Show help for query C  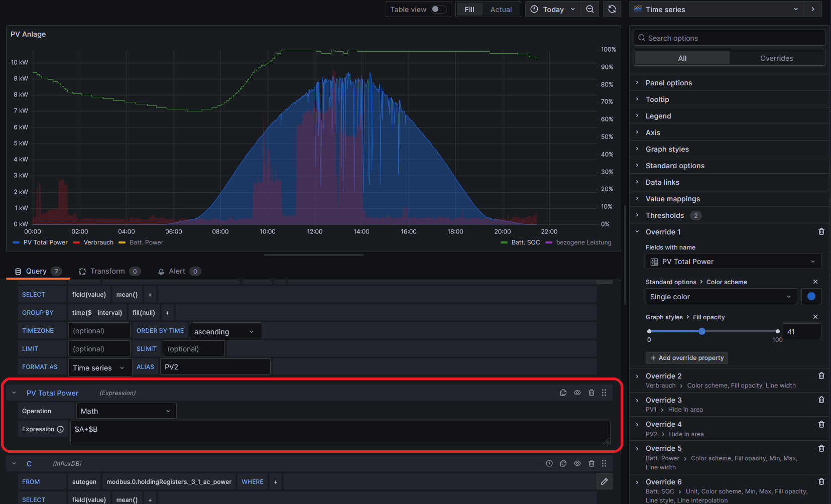(x=549, y=463)
